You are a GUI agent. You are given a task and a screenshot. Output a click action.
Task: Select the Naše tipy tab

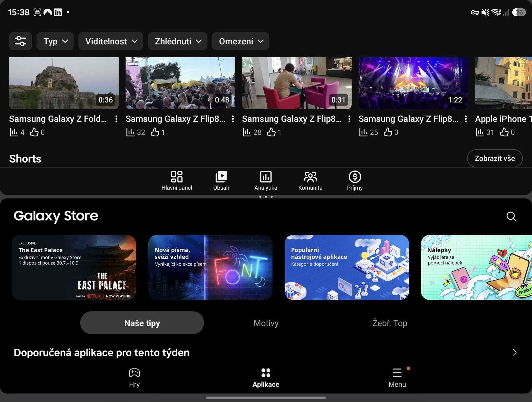pos(142,323)
